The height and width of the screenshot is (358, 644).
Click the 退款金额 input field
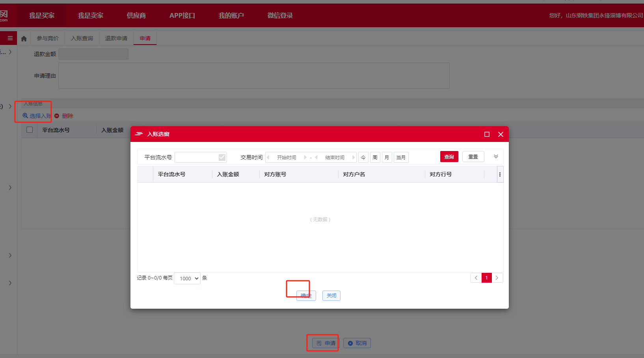click(93, 54)
